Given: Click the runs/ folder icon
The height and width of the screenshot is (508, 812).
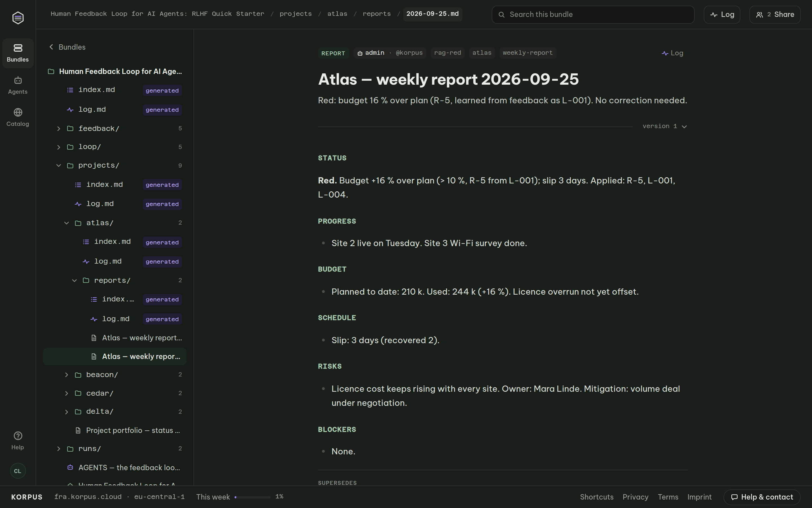Looking at the screenshot, I should click(x=70, y=448).
